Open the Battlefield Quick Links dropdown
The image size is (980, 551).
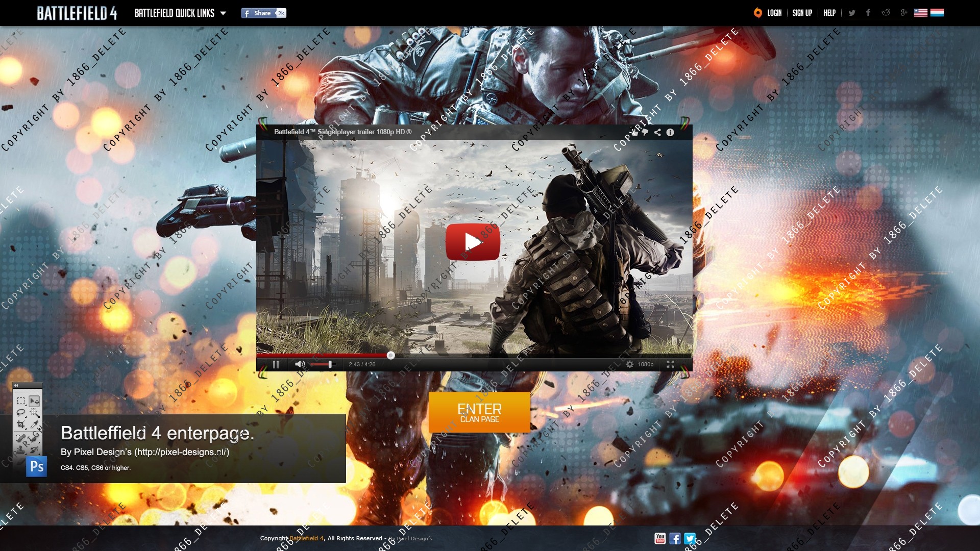(x=180, y=13)
